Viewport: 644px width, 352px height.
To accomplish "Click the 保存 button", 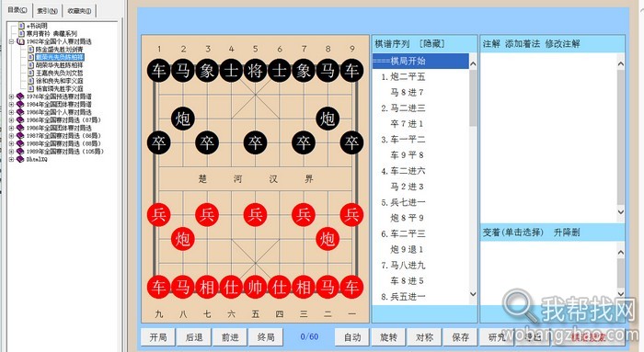I will click(460, 337).
